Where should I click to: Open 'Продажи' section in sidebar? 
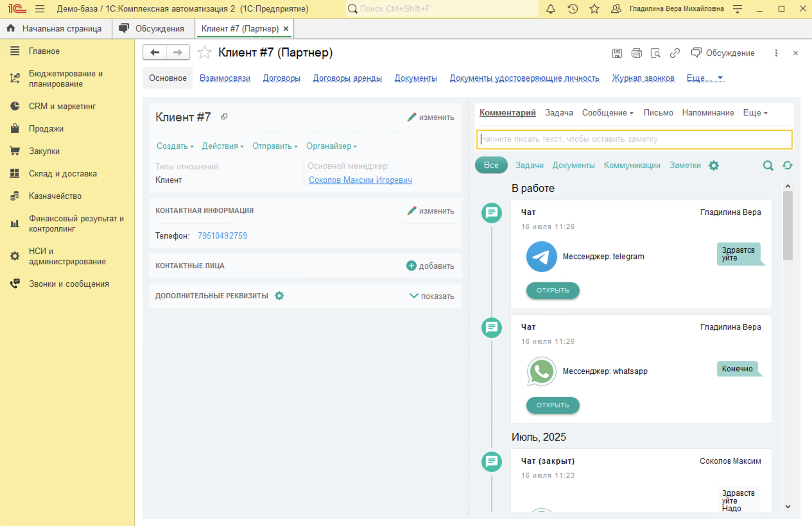pos(46,129)
